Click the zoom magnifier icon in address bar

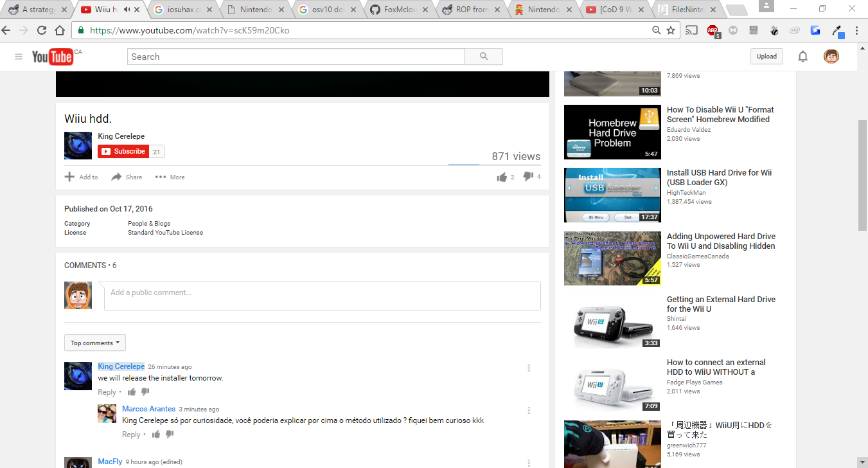coord(656,30)
